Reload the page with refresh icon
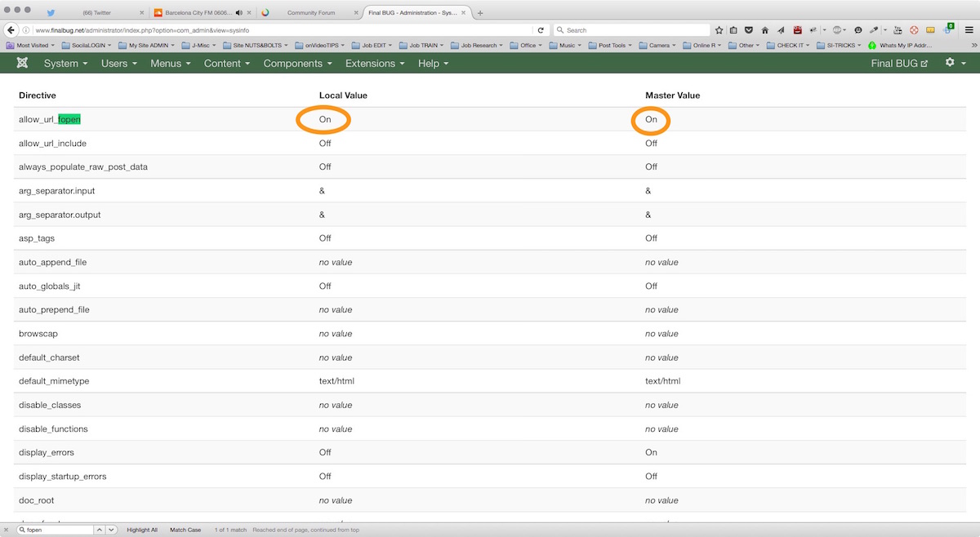The image size is (980, 537). click(x=541, y=30)
